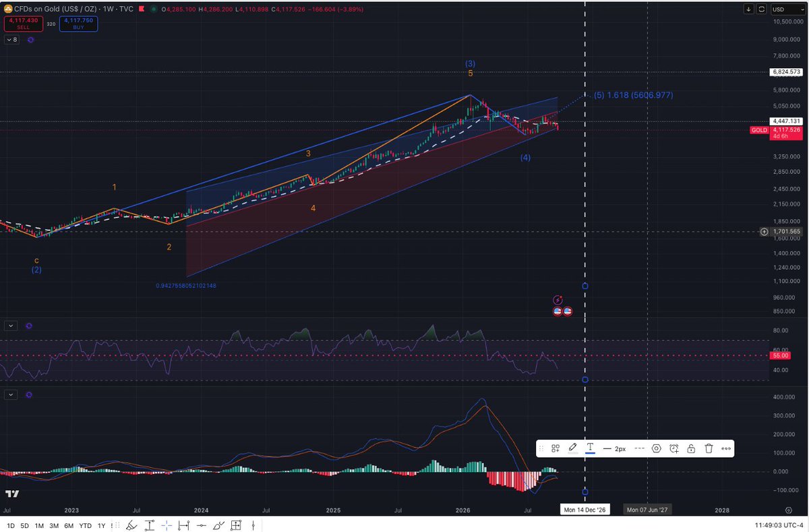The height and width of the screenshot is (532, 809).
Task: Select the 1Y time range
Action: point(101,525)
